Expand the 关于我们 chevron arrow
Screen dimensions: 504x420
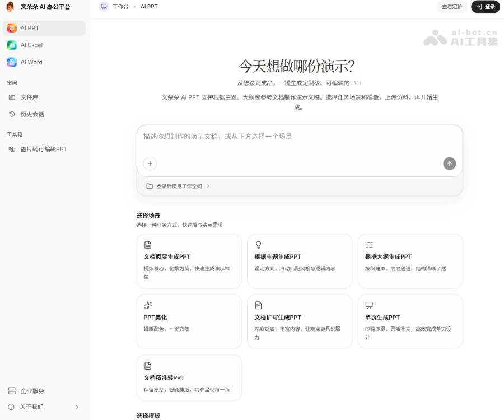coord(77,407)
